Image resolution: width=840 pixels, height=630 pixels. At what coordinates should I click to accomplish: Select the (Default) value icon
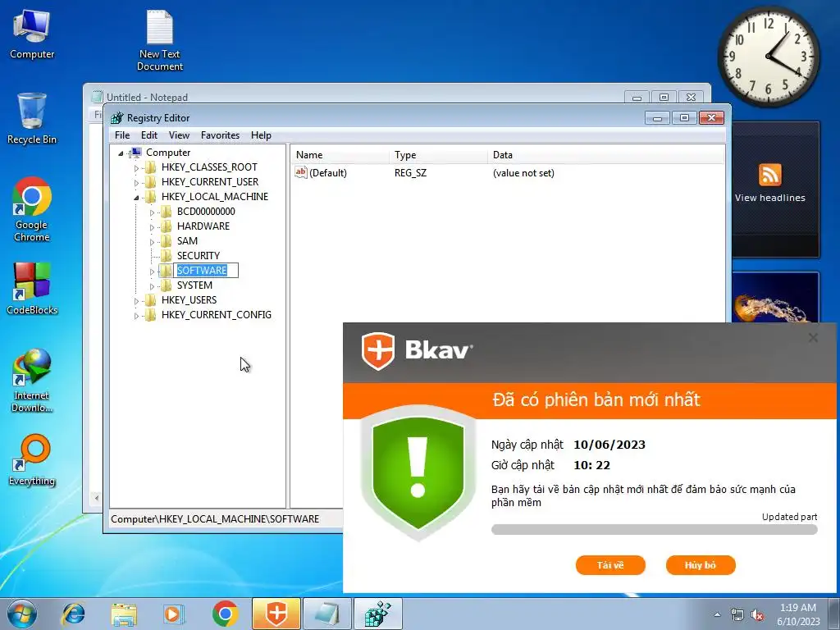click(301, 172)
